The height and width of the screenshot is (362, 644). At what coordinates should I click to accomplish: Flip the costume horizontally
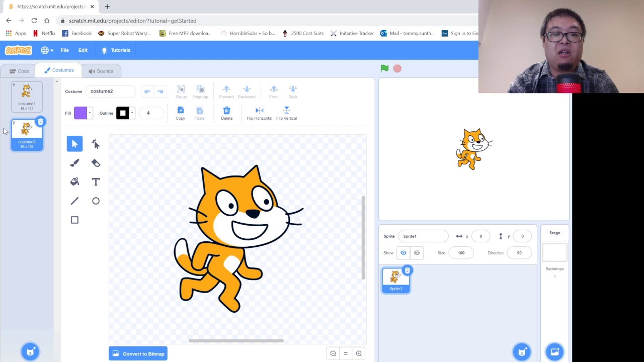(259, 113)
